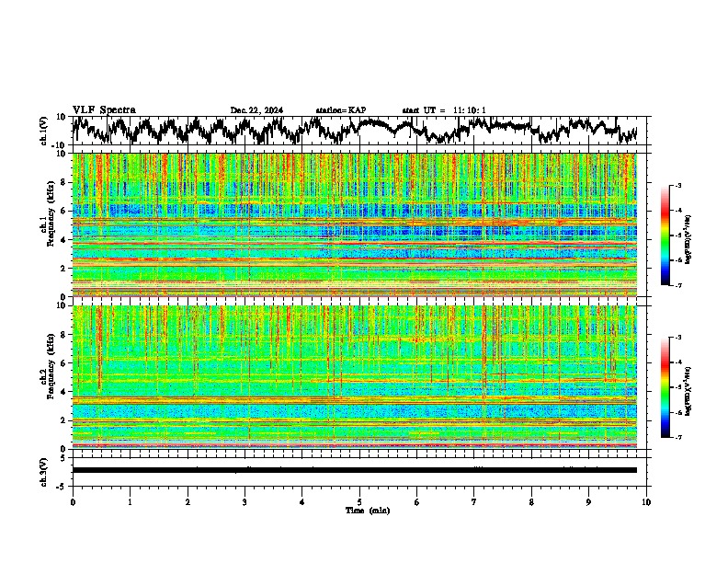Click the ch.3 black trace bar

click(x=354, y=470)
